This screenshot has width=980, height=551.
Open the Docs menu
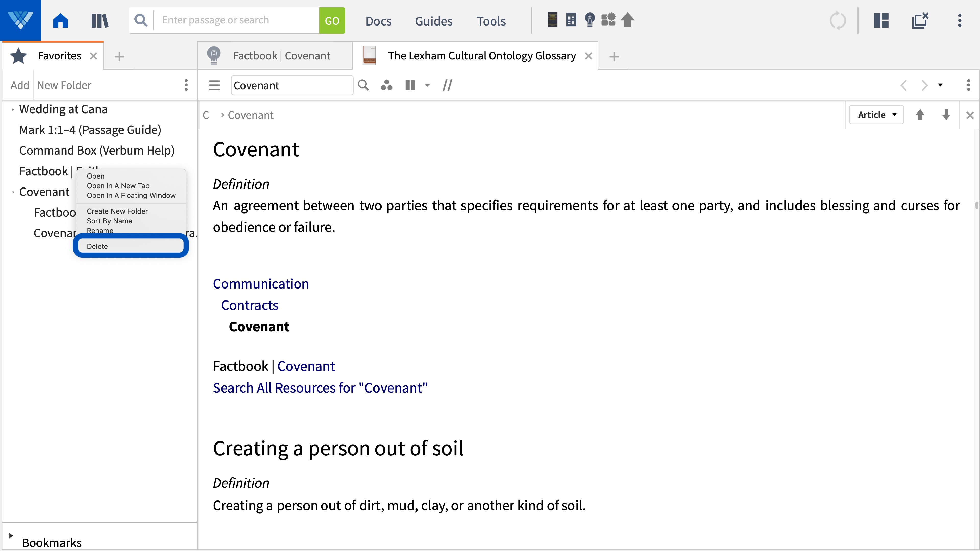tap(378, 21)
